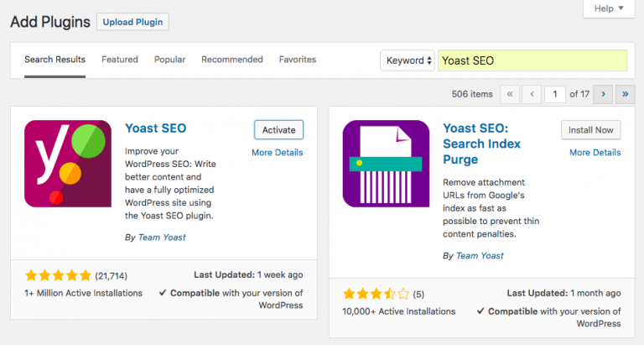Image resolution: width=644 pixels, height=345 pixels.
Task: Open More Details for Yoast SEO
Action: click(x=277, y=153)
